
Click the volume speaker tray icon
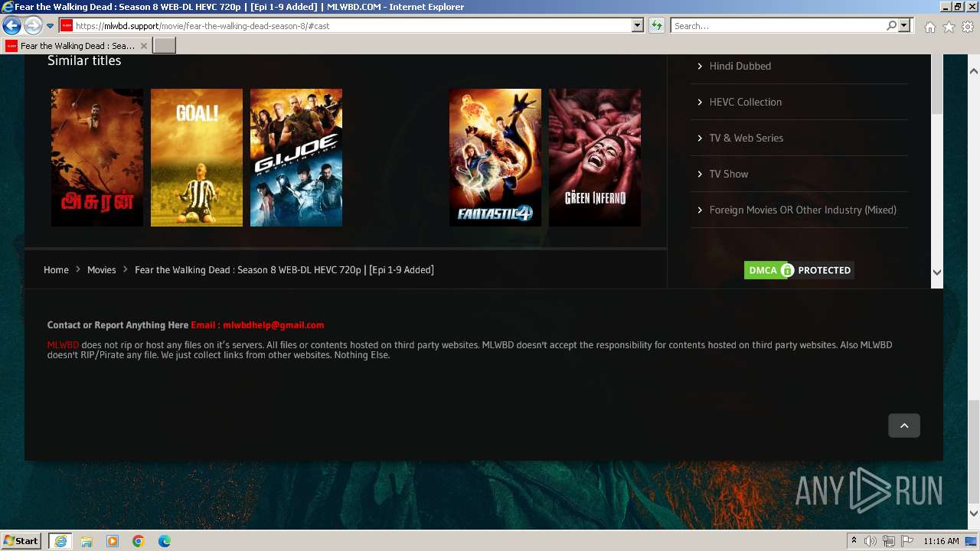click(x=871, y=541)
